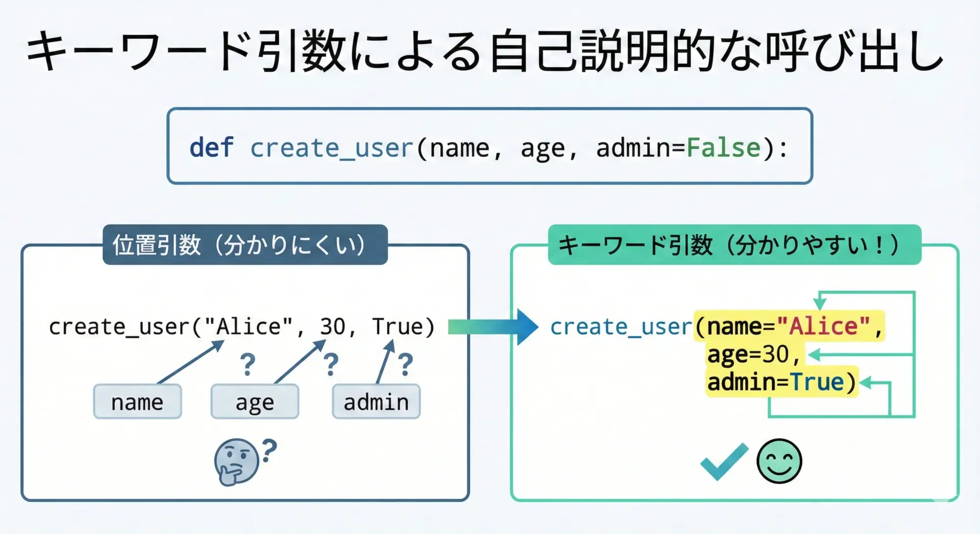Click the green arrowhead pointing at admin=True
The height and width of the screenshot is (534, 980).
(x=866, y=382)
